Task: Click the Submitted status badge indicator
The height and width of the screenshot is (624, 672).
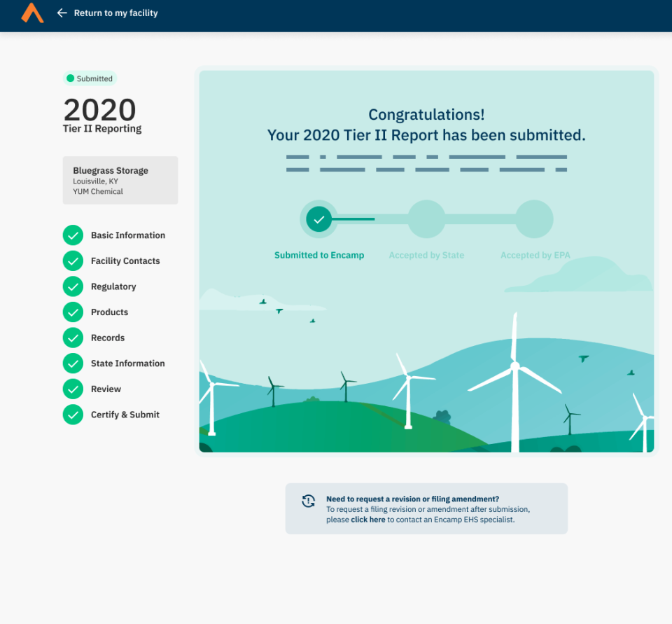Action: point(90,78)
